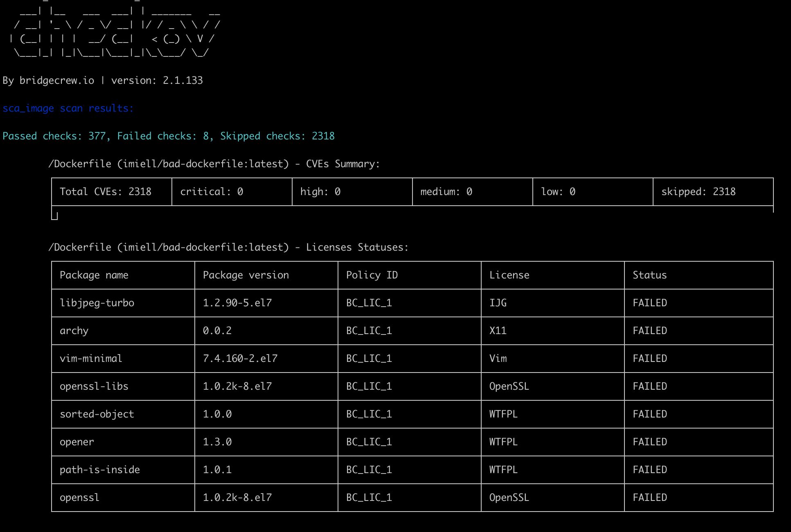Click the bridgecrew.io text in version line

[57, 81]
